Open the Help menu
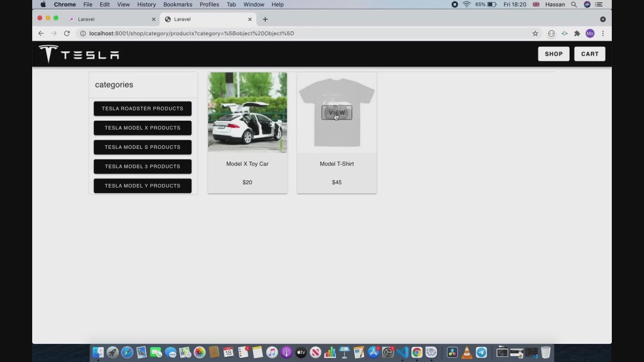 pyautogui.click(x=278, y=5)
